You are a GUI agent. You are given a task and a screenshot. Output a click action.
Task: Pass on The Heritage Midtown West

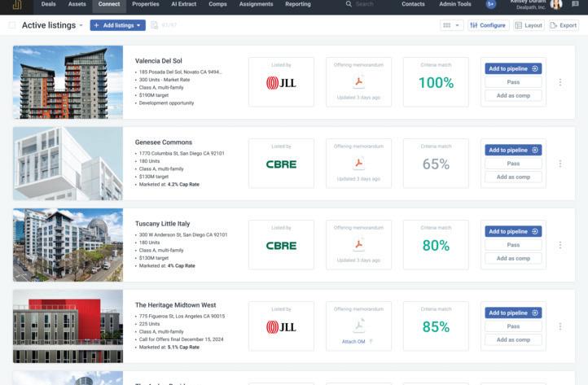click(x=513, y=326)
